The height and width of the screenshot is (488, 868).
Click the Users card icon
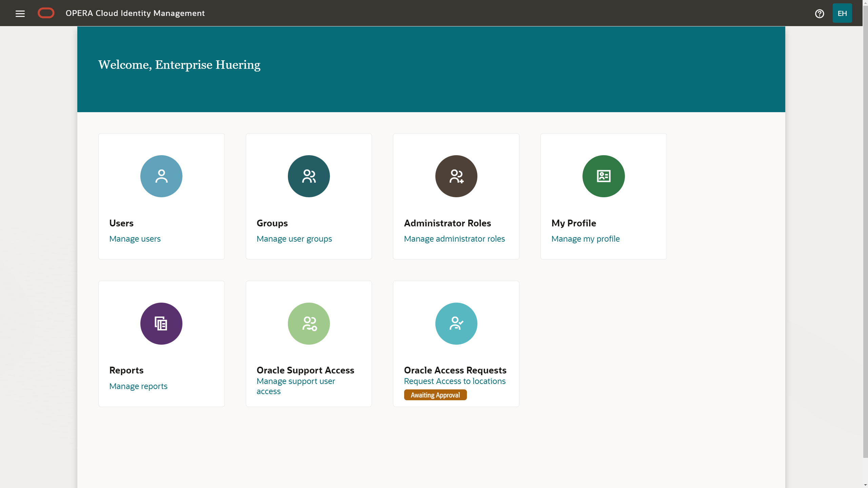click(x=161, y=176)
